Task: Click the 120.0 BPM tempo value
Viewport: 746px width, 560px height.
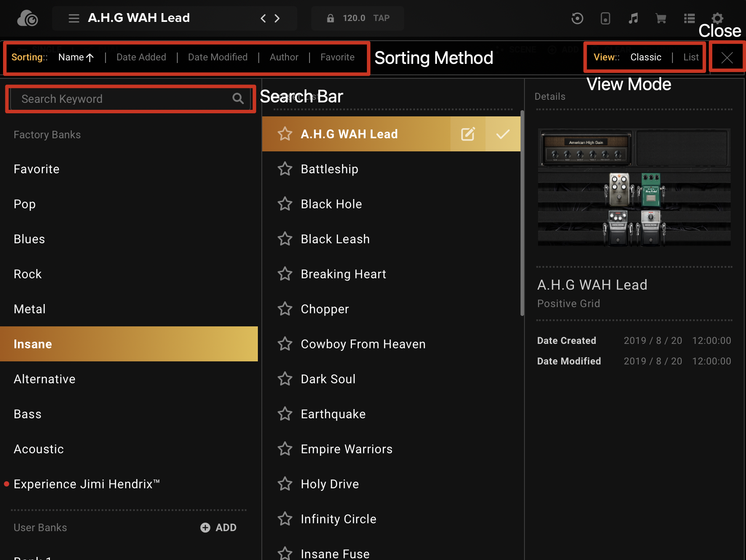Action: tap(354, 18)
